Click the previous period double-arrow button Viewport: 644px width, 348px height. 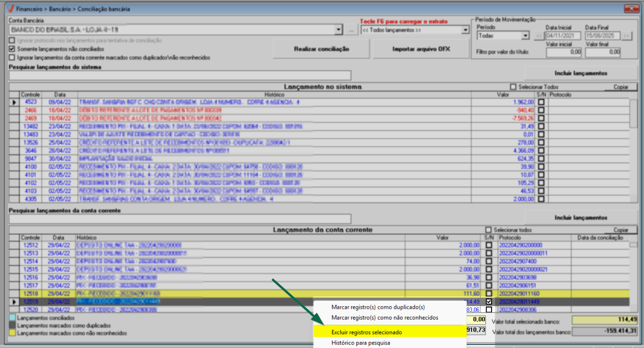(x=539, y=36)
